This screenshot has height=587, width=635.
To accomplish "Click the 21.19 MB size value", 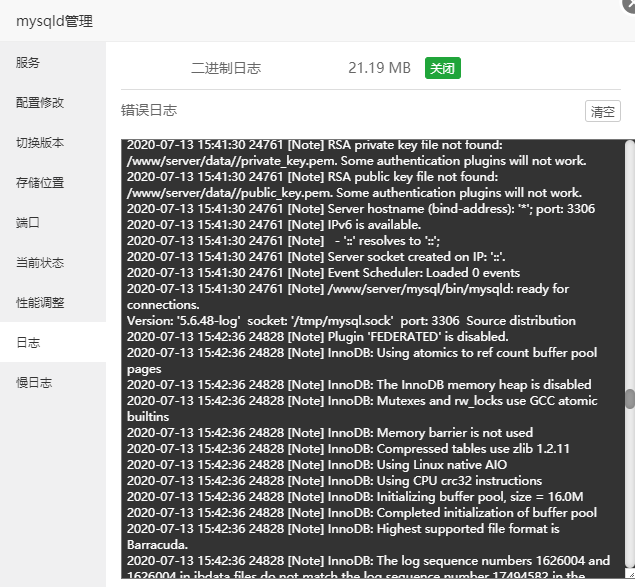I will (x=379, y=68).
